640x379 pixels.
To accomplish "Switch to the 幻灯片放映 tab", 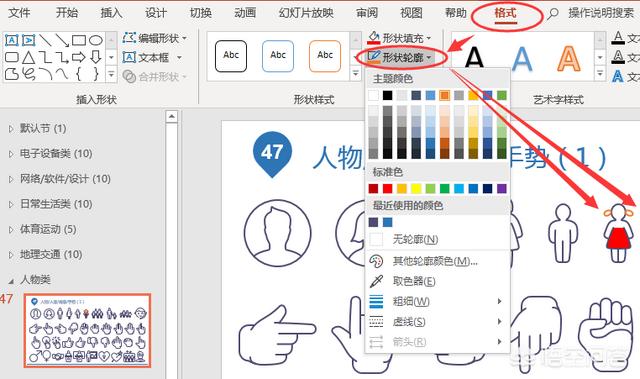I will [306, 13].
